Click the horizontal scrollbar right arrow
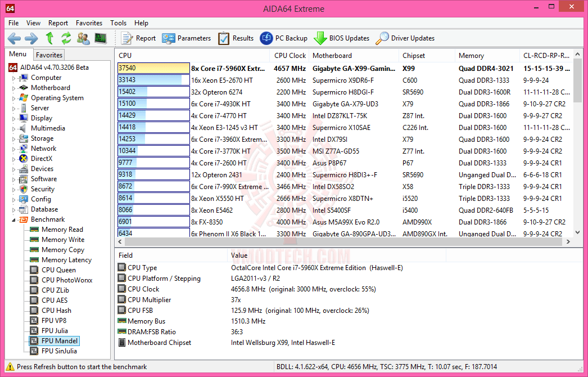 click(568, 242)
